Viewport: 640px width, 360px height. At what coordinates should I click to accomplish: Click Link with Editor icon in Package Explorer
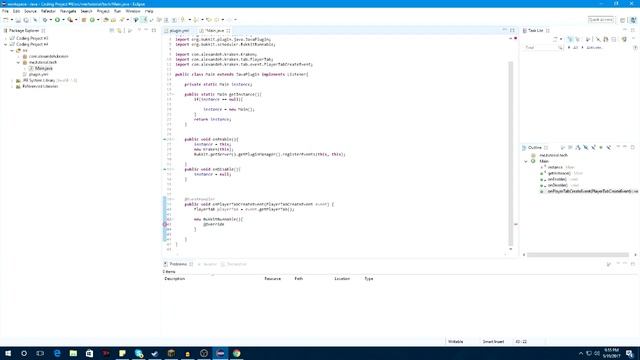(119, 31)
